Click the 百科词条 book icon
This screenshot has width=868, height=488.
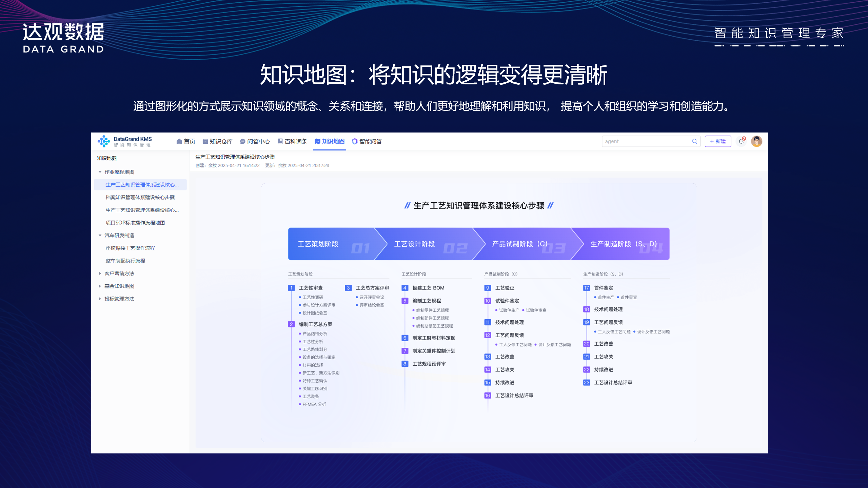[280, 141]
